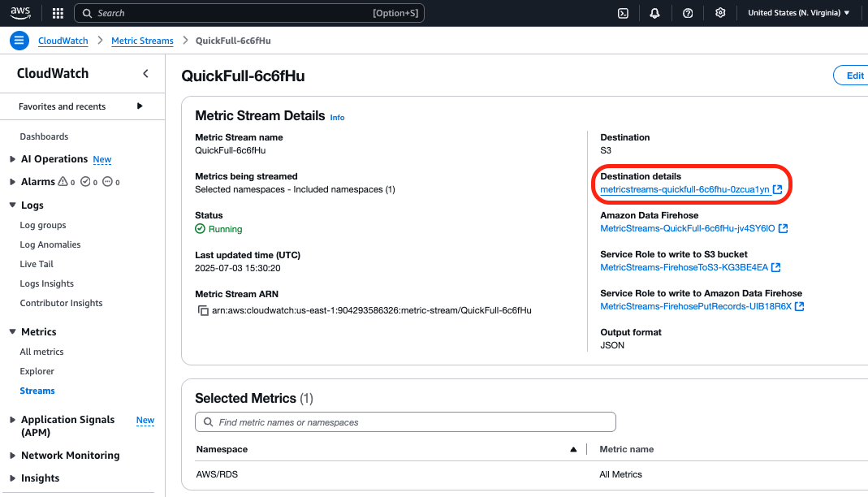Open the help question mark menu
The height and width of the screenshot is (497, 868).
tap(688, 13)
